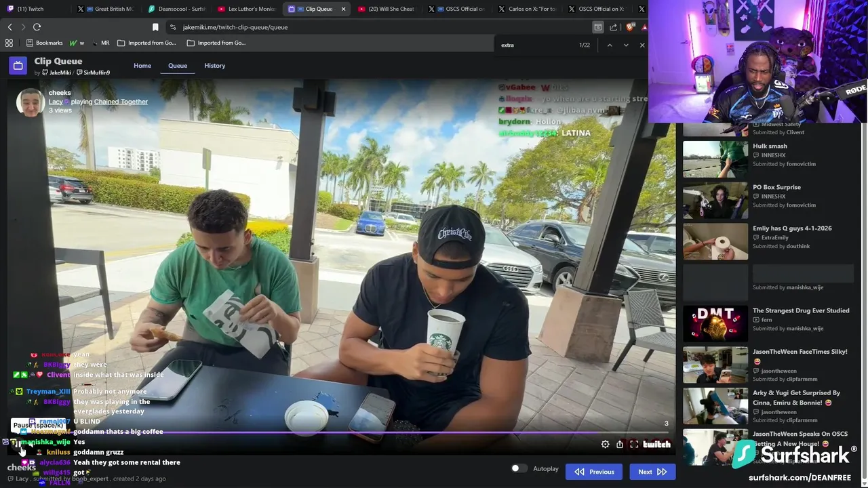Click the streamer avatar in the clip header

click(31, 102)
